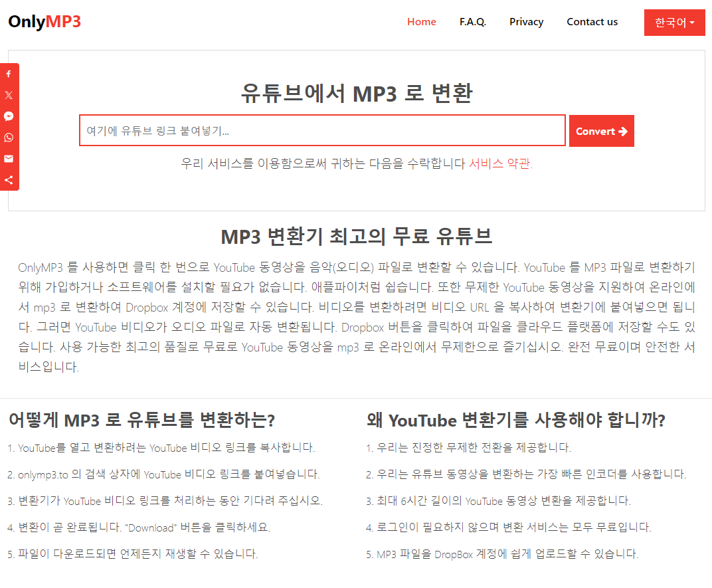Go to the Home menu item
This screenshot has width=712, height=588.
421,22
